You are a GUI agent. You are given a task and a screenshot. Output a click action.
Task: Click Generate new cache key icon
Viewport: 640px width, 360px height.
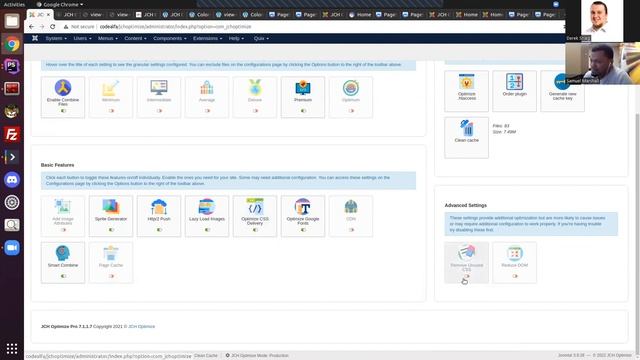tap(562, 82)
